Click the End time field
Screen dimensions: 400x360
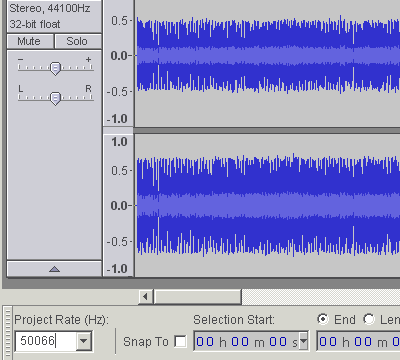pos(358,341)
